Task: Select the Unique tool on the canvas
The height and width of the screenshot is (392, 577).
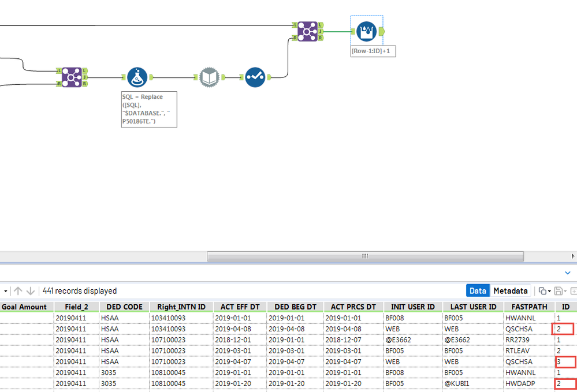Action: [254, 77]
